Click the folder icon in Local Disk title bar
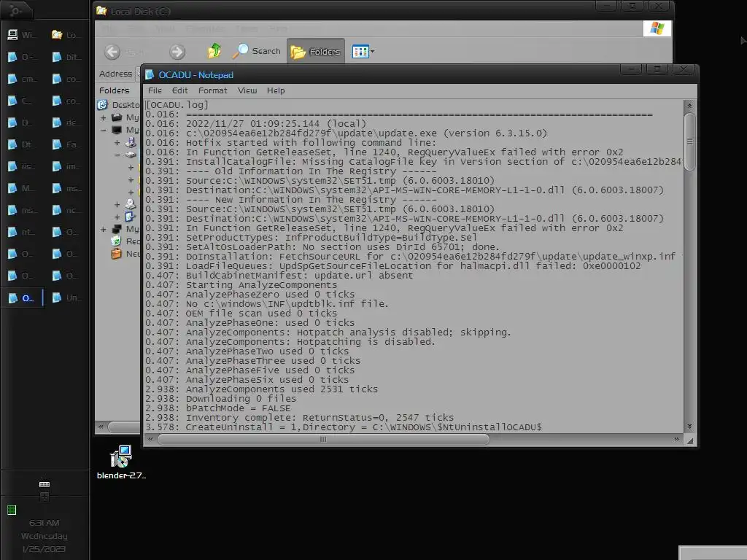 point(101,10)
